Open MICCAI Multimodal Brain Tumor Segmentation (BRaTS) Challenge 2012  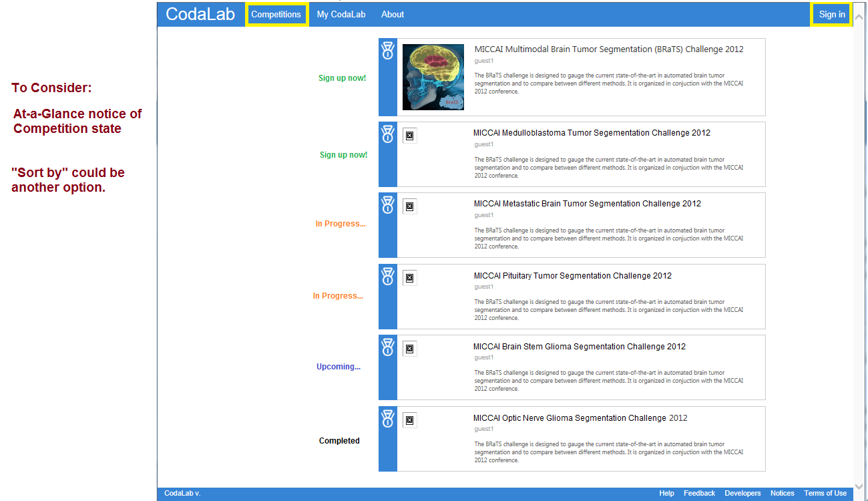click(x=609, y=49)
